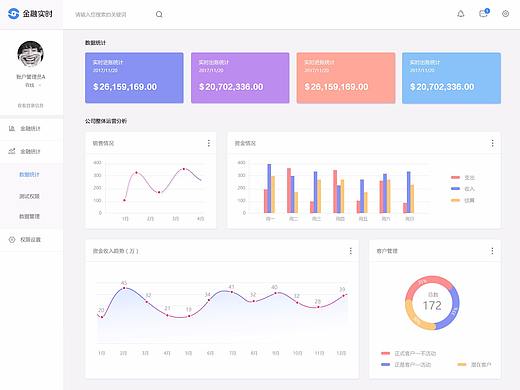This screenshot has width=520, height=390.
Task: Click the circular icon beside 权限设置
Action: pos(12,239)
